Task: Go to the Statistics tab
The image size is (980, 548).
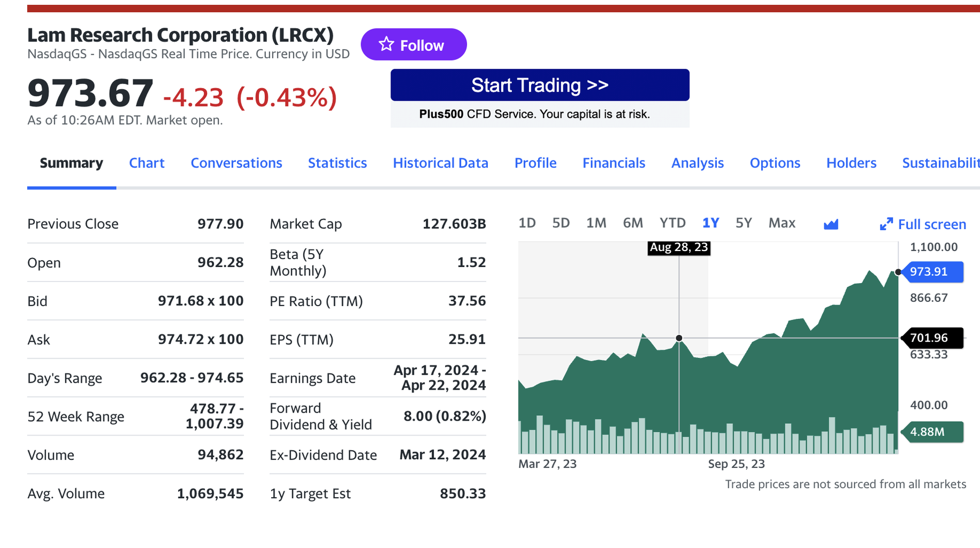Action: (337, 163)
